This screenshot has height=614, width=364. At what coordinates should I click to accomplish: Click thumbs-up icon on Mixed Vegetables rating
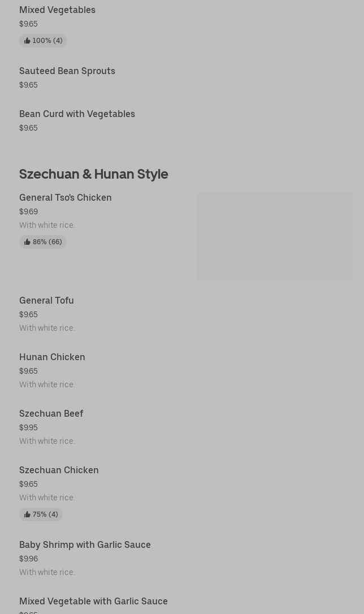(x=27, y=41)
